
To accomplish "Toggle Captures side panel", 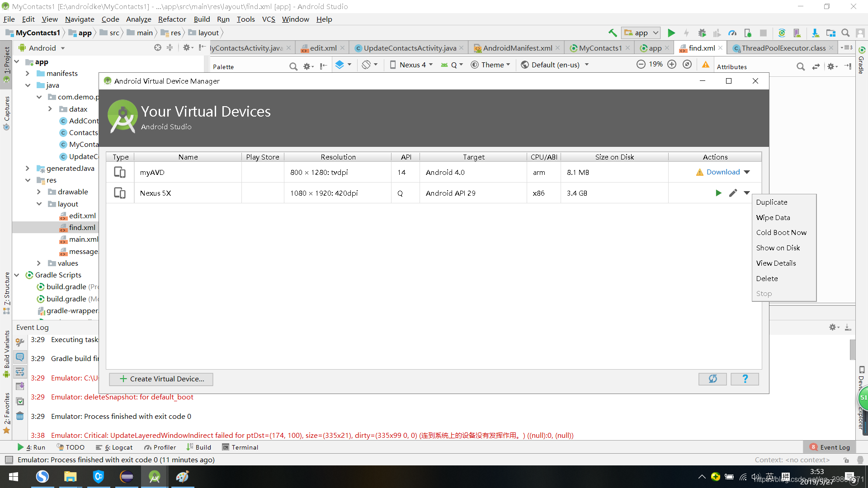I will tap(6, 113).
